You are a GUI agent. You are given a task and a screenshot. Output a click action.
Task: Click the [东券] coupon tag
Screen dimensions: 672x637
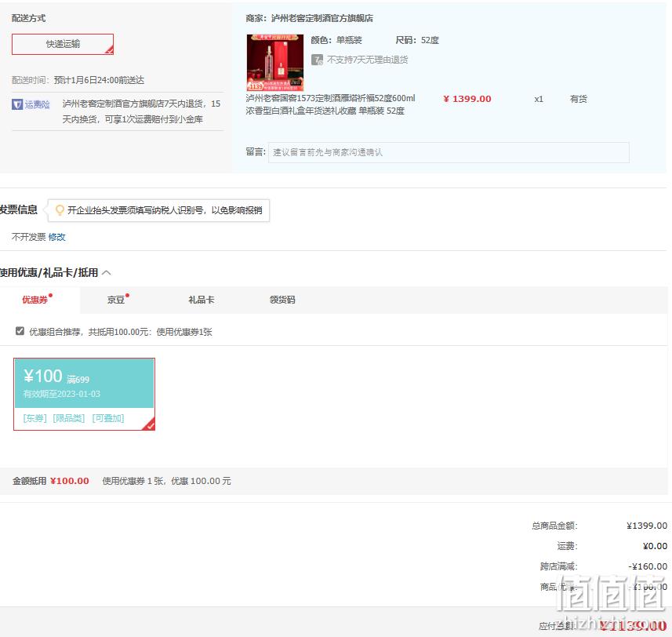click(x=35, y=418)
